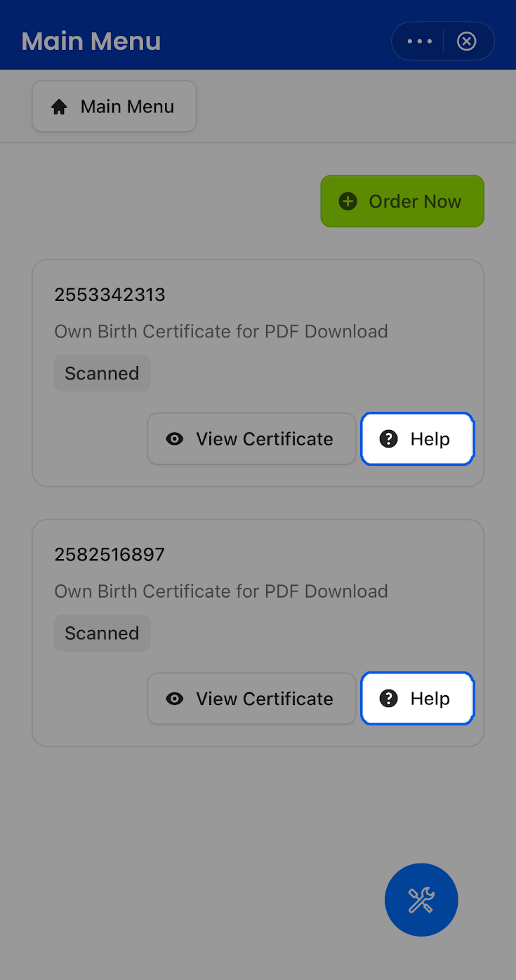Open the three-dots more options menu
Viewport: 516px width, 980px height.
click(420, 41)
